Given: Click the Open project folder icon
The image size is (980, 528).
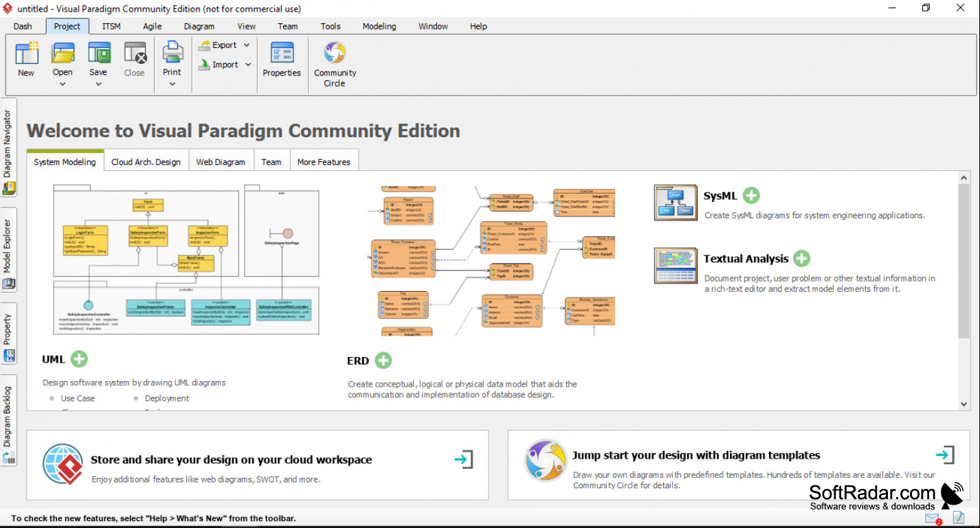Looking at the screenshot, I should pos(63,54).
